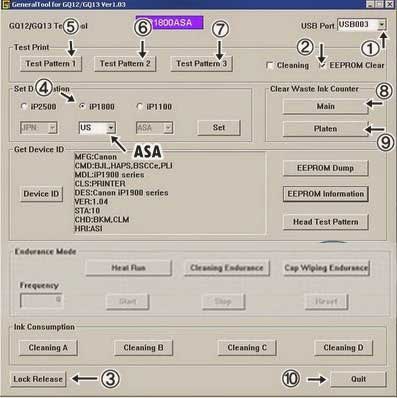The image size is (397, 398).
Task: Click EEPROM Dump button
Action: (325, 168)
